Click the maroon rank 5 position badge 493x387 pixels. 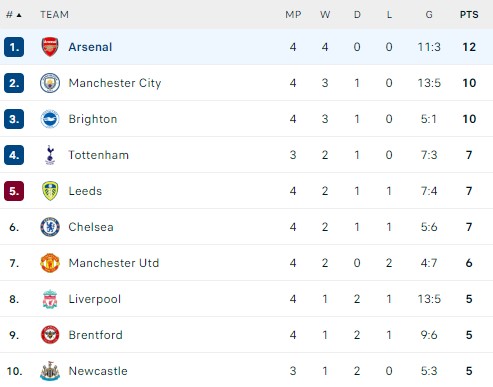[x=14, y=191]
